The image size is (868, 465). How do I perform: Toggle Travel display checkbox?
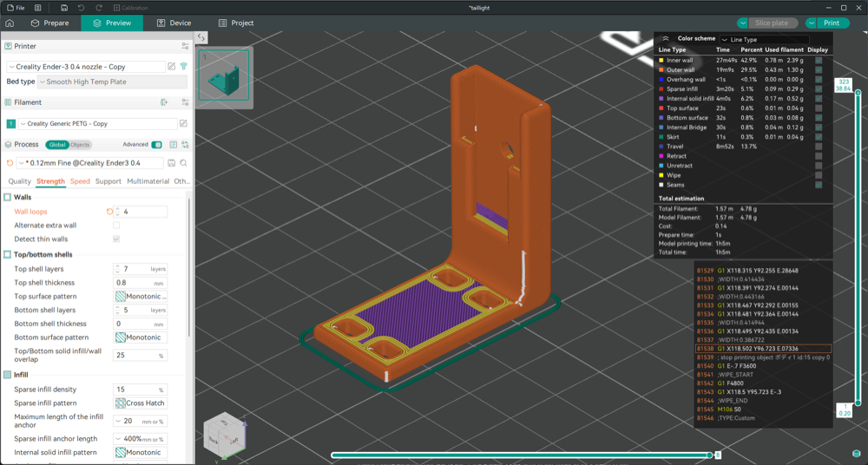point(819,146)
